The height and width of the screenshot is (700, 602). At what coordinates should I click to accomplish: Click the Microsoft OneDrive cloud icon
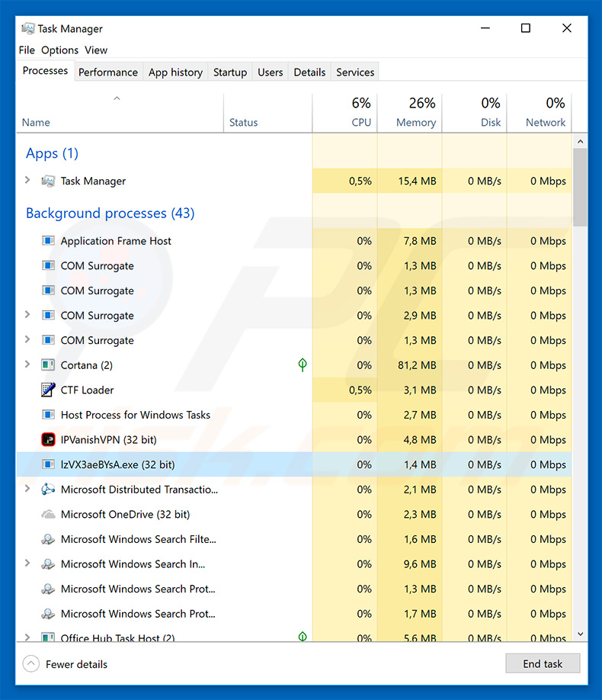coord(48,515)
